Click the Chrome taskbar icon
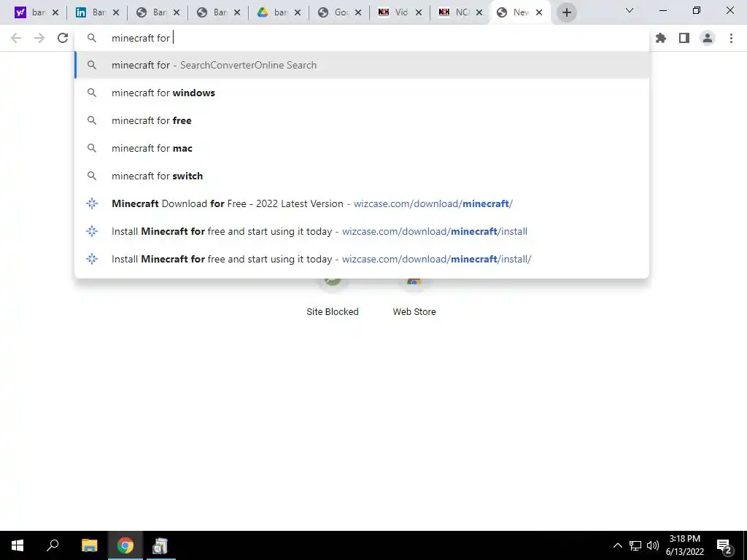Image resolution: width=747 pixels, height=560 pixels. point(125,545)
